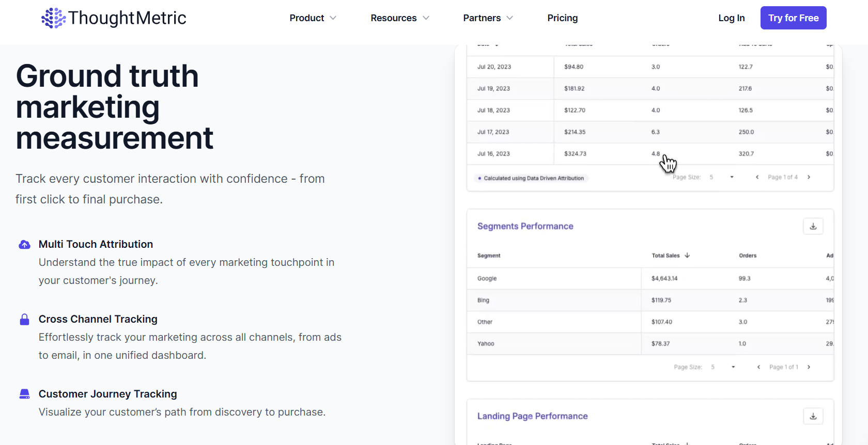Click the $119.75 total sales value
This screenshot has height=445, width=868.
pyautogui.click(x=661, y=300)
